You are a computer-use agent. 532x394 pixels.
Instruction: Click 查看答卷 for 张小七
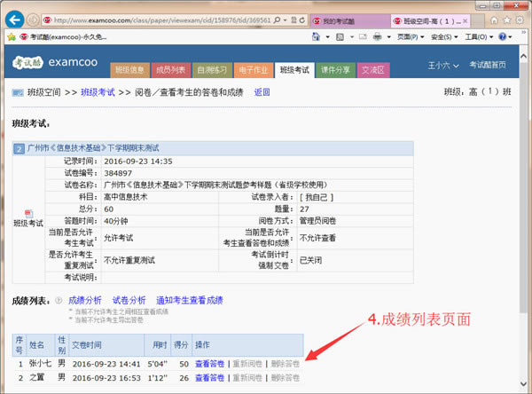click(x=209, y=364)
